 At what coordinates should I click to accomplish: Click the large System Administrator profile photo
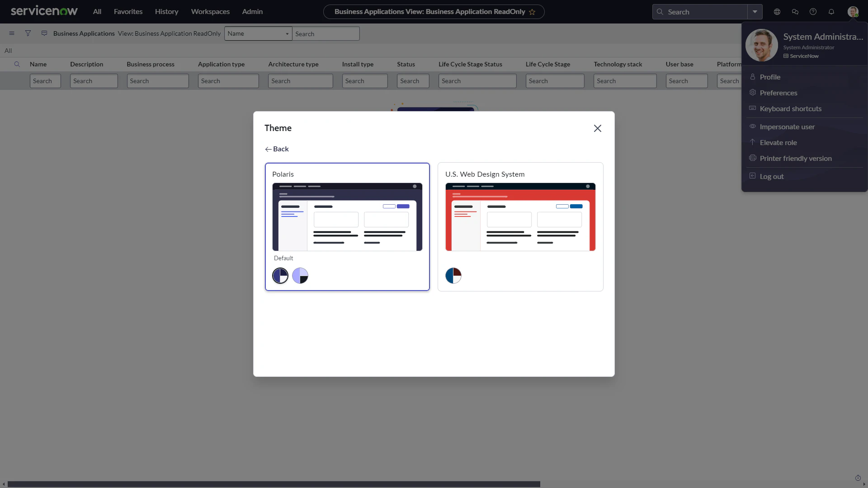(x=762, y=45)
